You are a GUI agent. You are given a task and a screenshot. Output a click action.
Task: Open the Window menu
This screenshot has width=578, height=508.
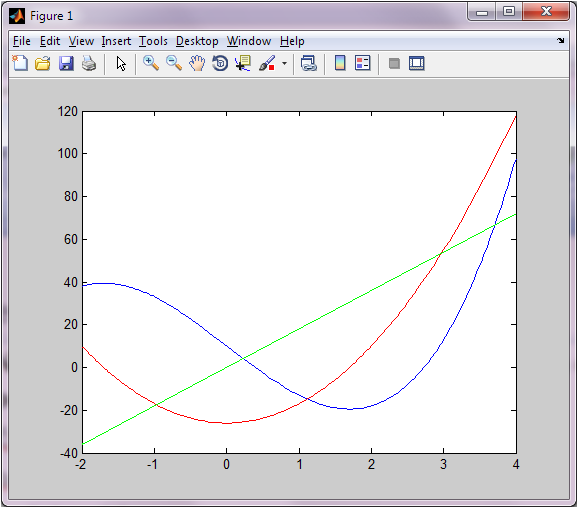click(x=249, y=41)
